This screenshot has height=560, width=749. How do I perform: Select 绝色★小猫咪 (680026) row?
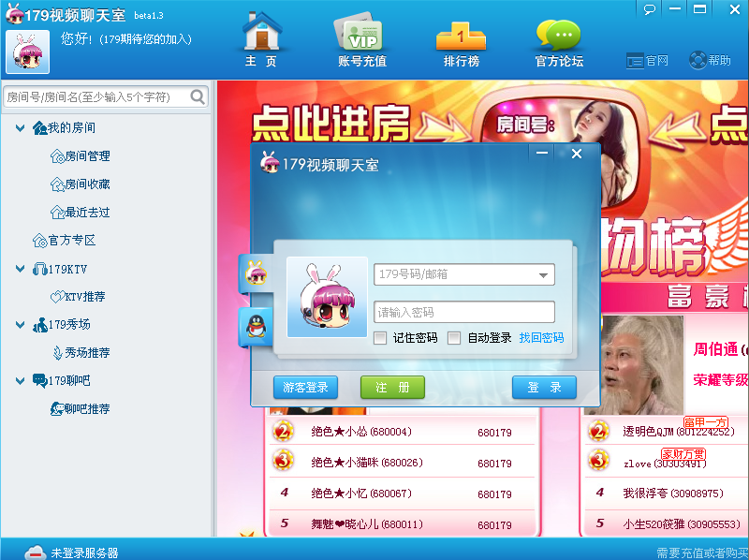(x=402, y=462)
